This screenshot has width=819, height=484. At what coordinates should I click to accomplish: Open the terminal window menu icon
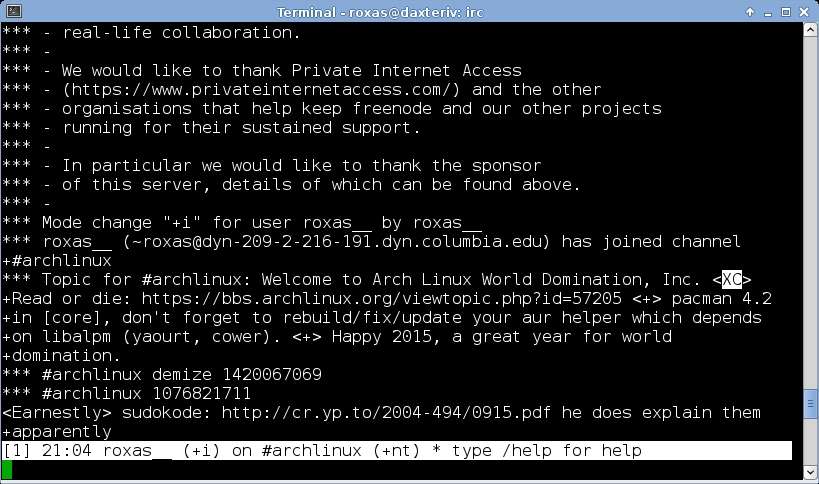click(14, 11)
